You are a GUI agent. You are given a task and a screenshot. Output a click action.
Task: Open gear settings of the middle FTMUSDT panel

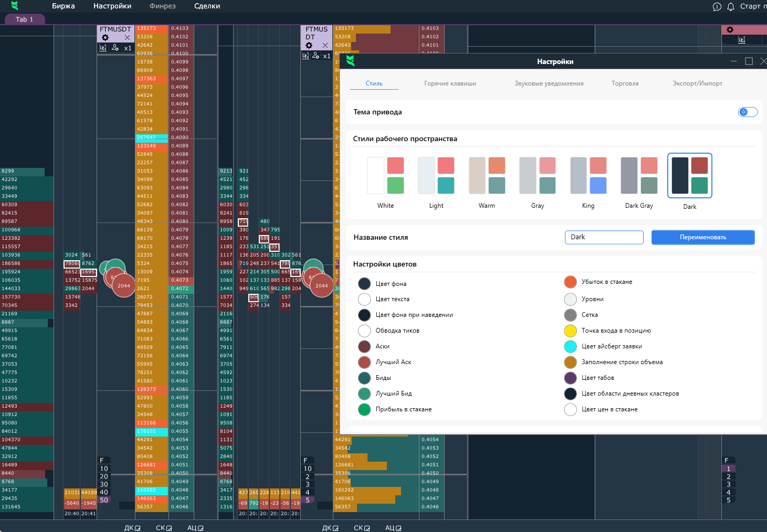coord(309,46)
